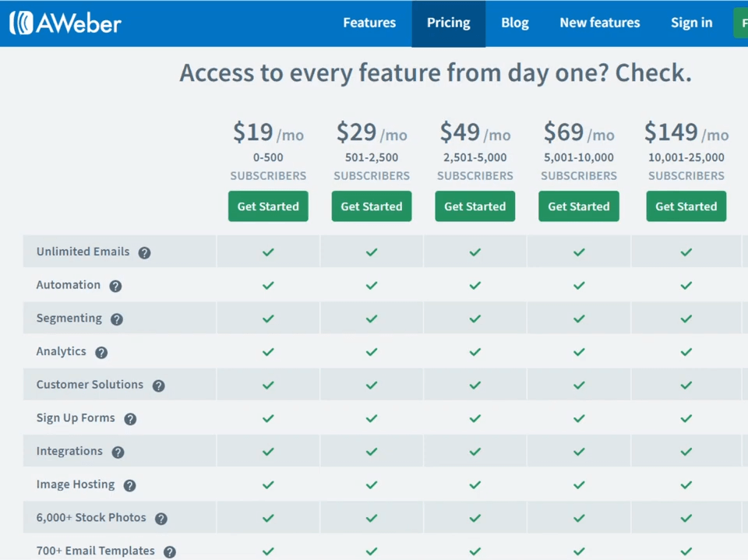
Task: Click the Segmenting question mark icon
Action: point(117,319)
